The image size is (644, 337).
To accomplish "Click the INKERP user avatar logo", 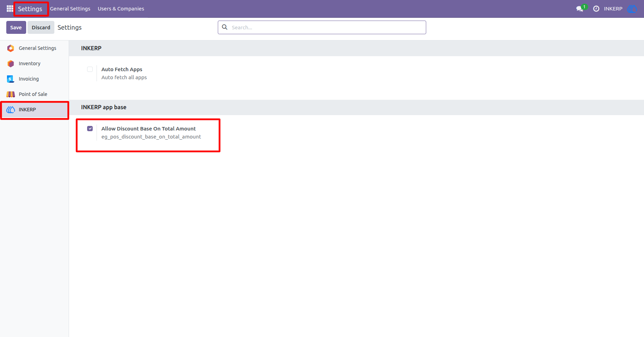I will click(x=632, y=9).
